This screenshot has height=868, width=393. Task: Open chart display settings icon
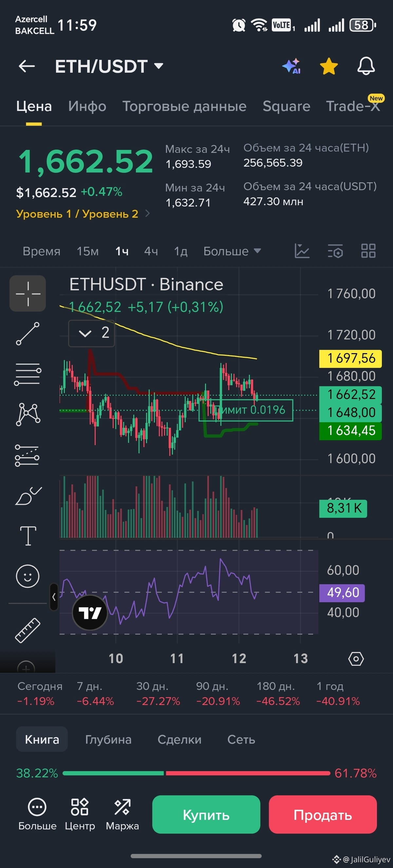click(335, 251)
